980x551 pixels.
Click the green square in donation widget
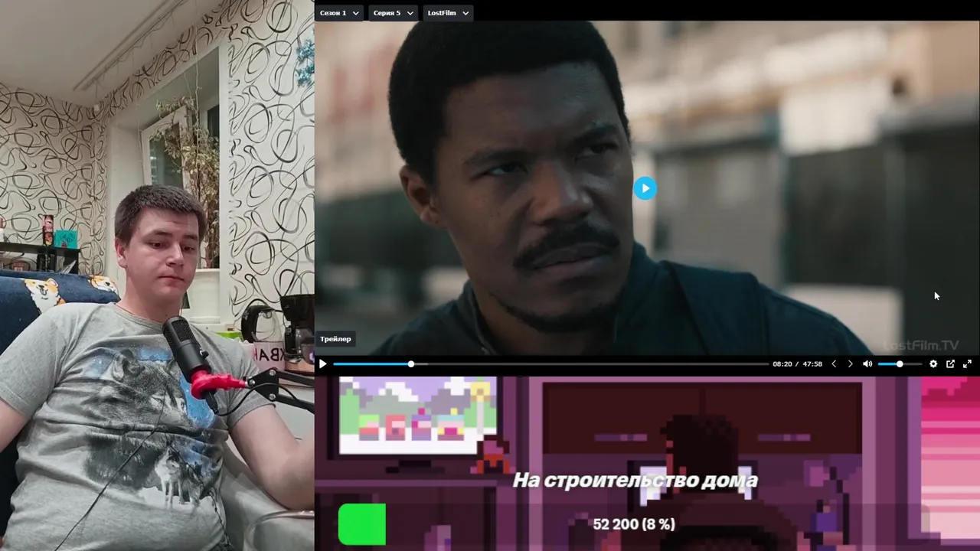click(362, 524)
